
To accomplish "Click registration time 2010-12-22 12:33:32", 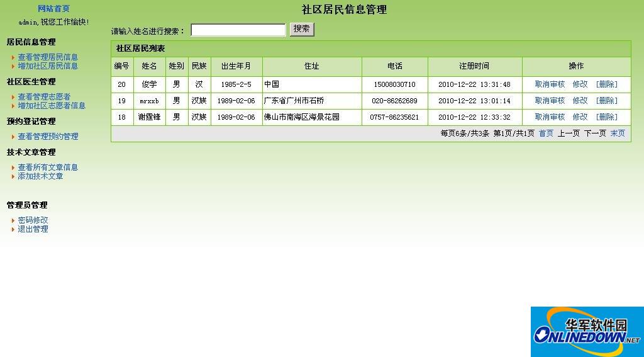I will click(x=474, y=118).
